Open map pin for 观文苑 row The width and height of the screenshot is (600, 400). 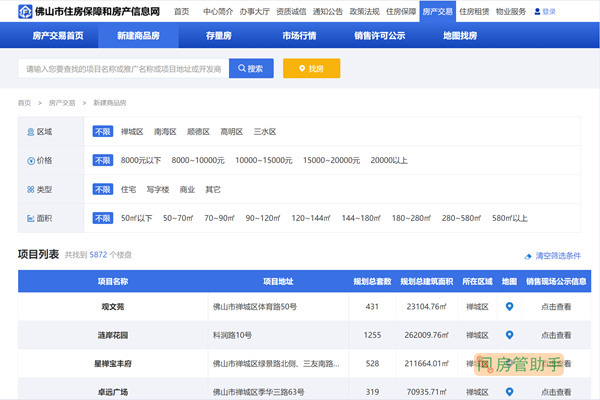509,306
